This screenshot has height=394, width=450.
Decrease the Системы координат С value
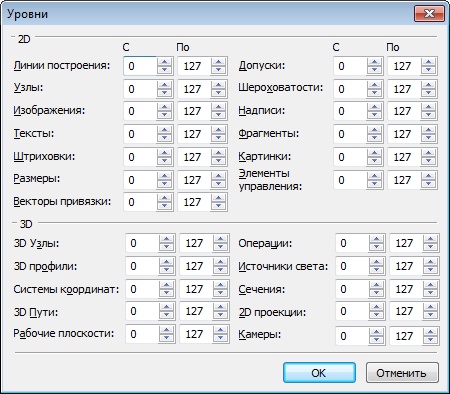(x=166, y=293)
